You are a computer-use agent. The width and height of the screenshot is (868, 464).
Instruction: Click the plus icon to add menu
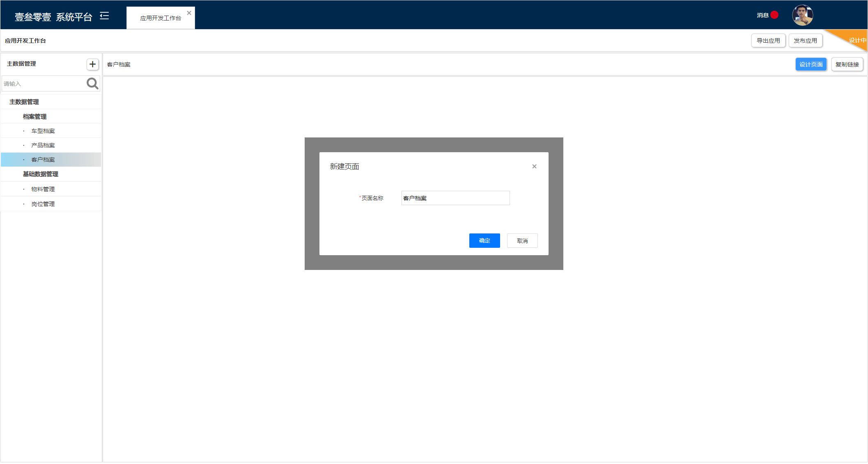(x=92, y=64)
